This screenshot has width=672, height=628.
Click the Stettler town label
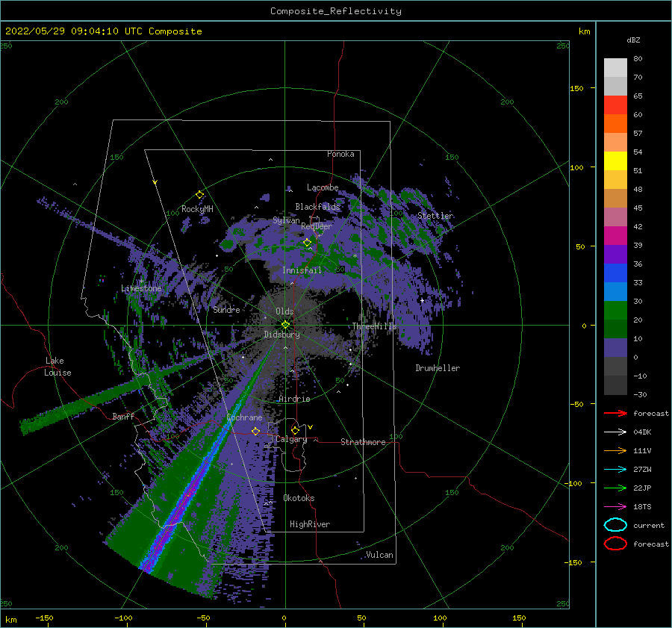click(x=435, y=216)
